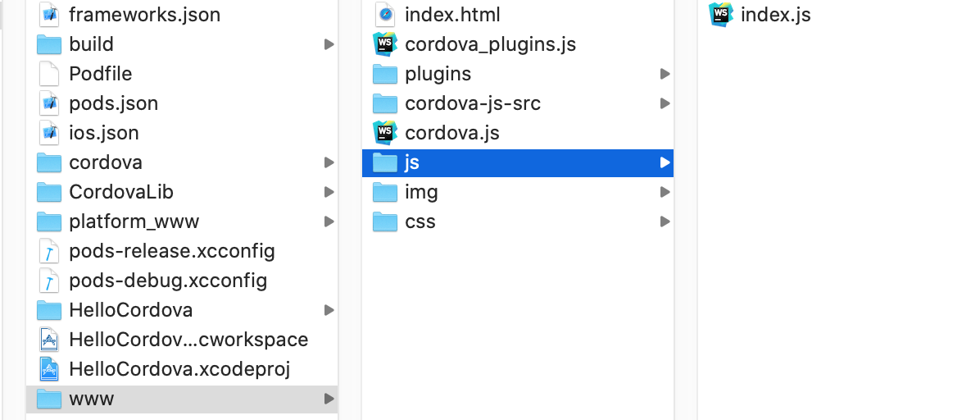980x420 pixels.
Task: Select the pods-debug.xcconfig file
Action: point(168,281)
